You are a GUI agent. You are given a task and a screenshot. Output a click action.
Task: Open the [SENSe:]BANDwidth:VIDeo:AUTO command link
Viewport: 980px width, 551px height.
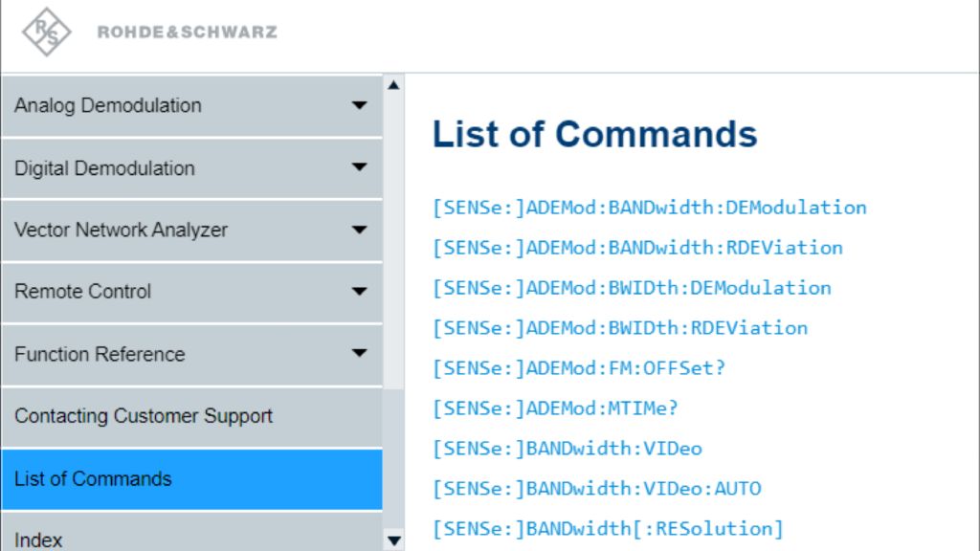point(594,488)
